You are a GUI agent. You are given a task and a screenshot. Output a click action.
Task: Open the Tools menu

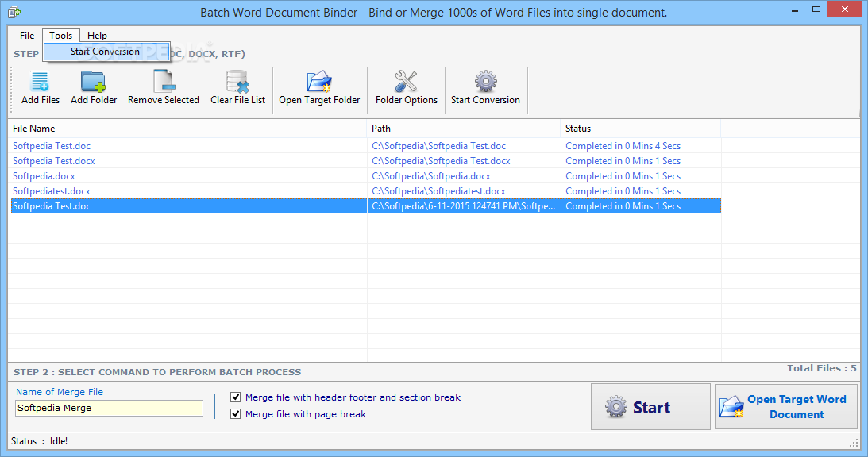(61, 36)
